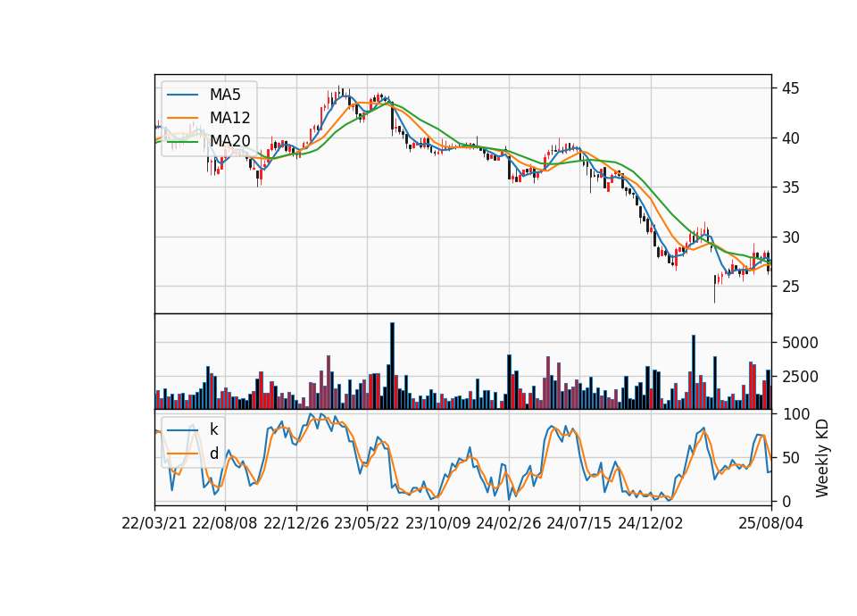Click the MA12 legend label

point(229,118)
